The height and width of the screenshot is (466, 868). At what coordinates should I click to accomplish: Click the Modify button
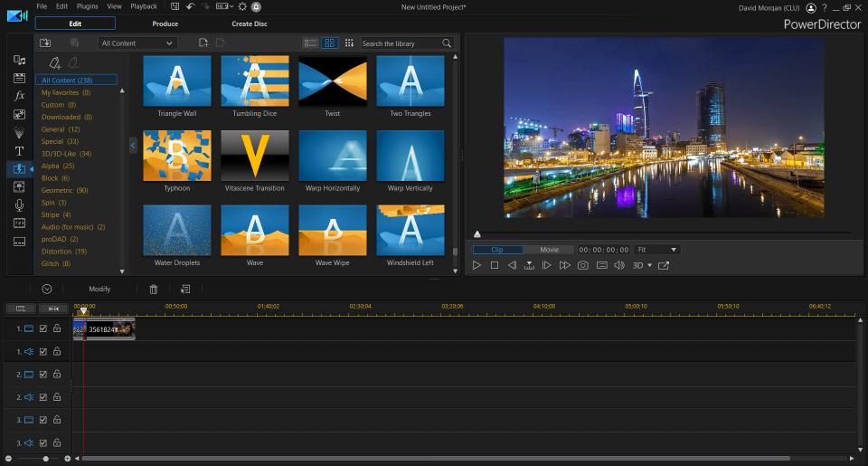[99, 290]
